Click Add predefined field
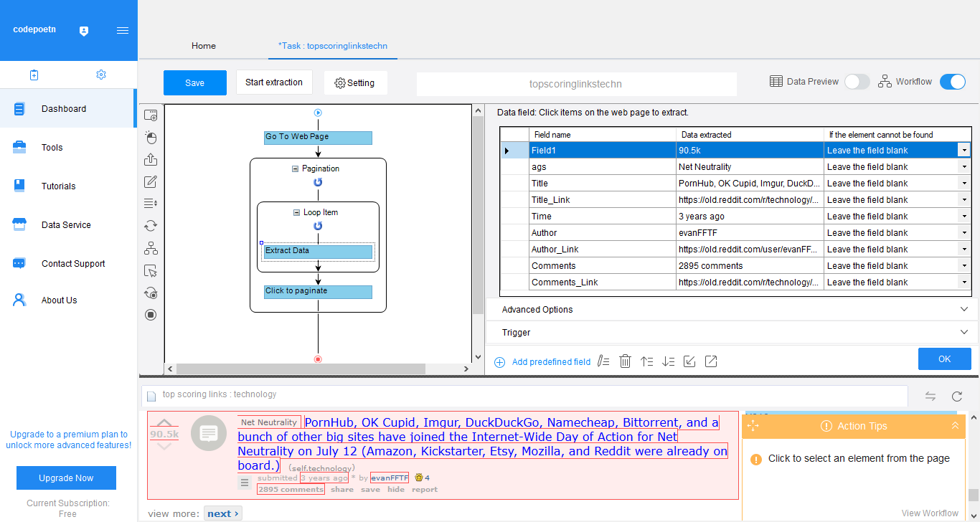The image size is (980, 522). pyautogui.click(x=542, y=362)
